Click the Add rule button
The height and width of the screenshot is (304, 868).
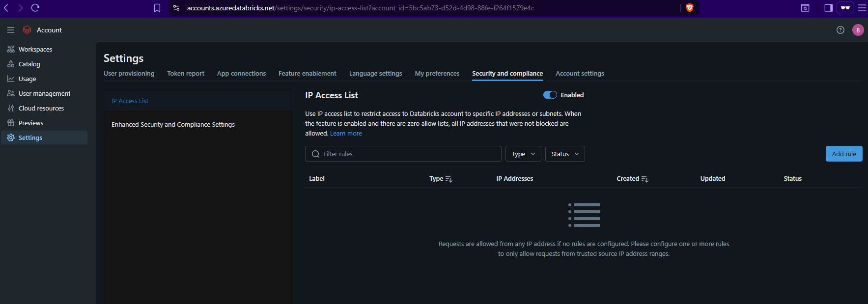(x=844, y=154)
